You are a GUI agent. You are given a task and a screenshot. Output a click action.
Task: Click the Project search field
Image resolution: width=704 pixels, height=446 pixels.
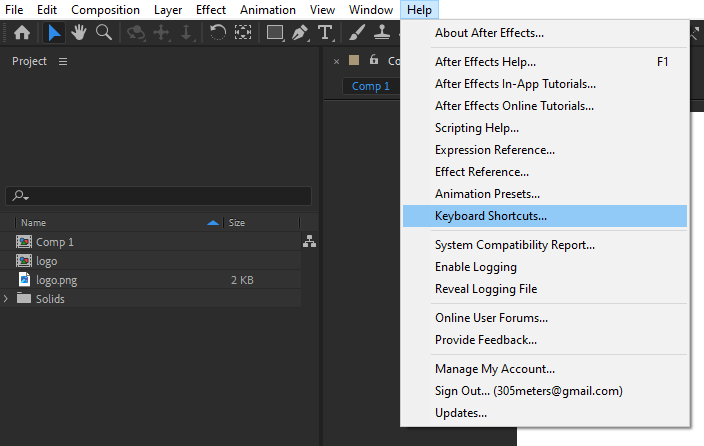pos(158,196)
